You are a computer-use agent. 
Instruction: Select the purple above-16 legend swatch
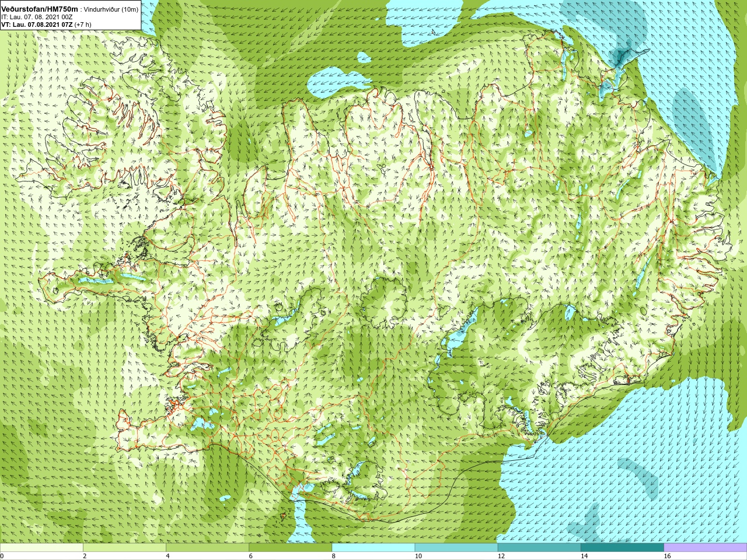pyautogui.click(x=706, y=548)
